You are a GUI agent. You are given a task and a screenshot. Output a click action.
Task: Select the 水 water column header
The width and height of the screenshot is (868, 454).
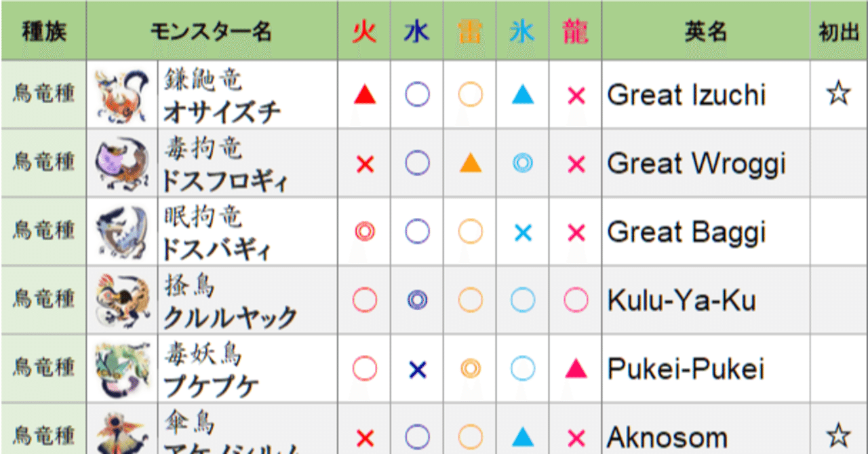417,32
